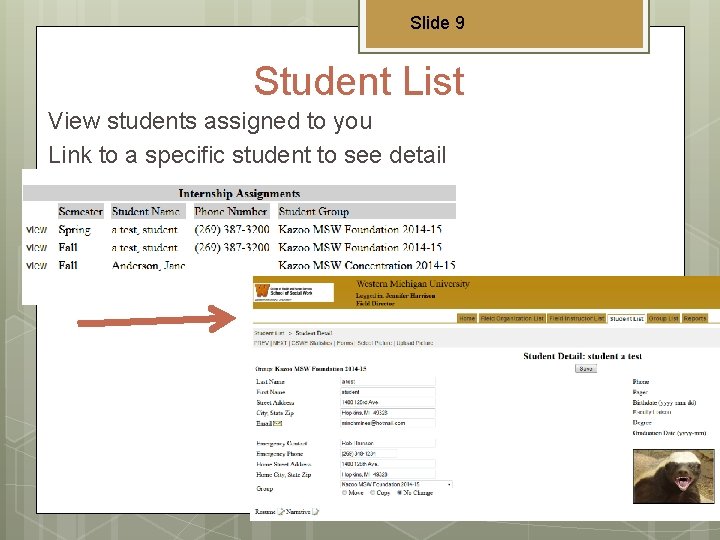This screenshot has width=720, height=540.
Task: Open the Field Organization List tab
Action: 512,318
